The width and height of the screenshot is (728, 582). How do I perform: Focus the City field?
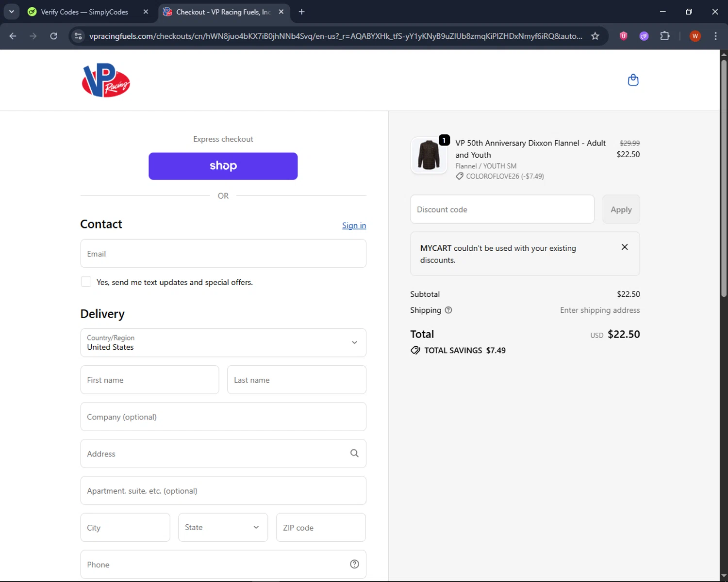125,527
